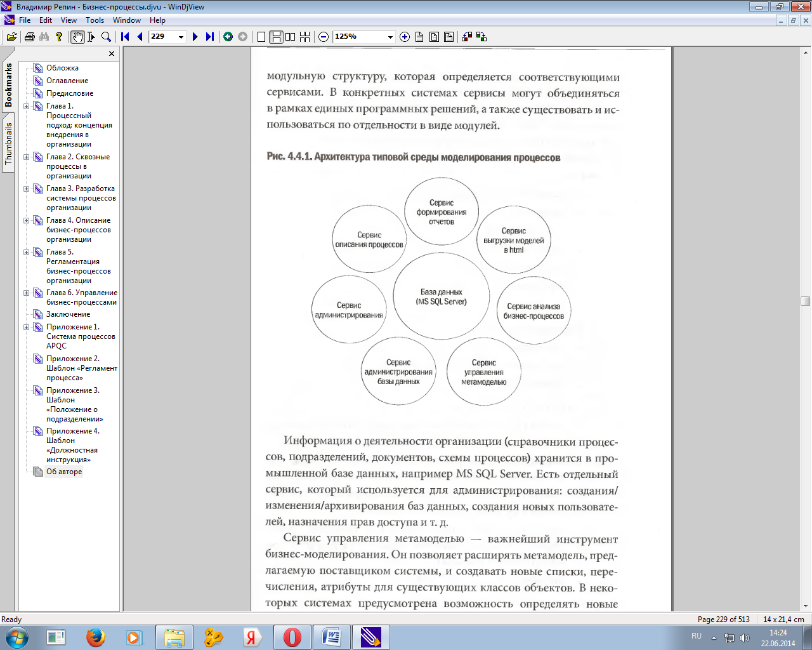Viewport: 812px width, 650px height.
Task: Go to the first page icon
Action: 125,37
